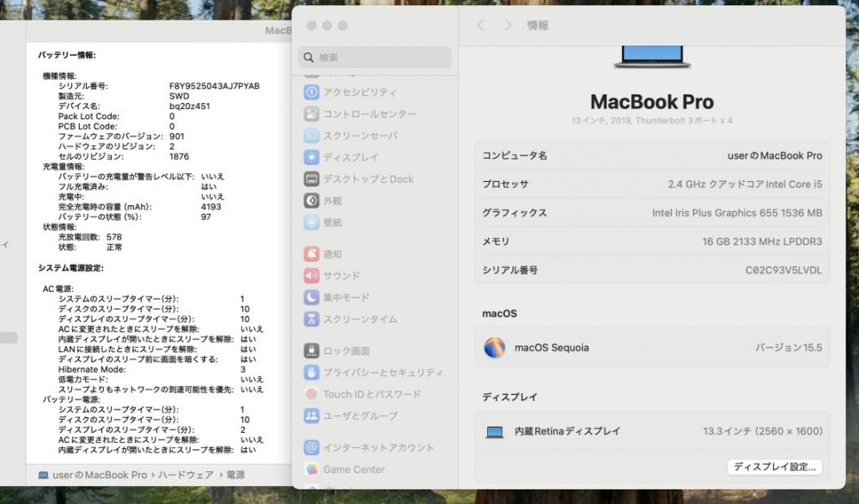
Task: Click the macOS Sequoia version row
Action: 652,348
